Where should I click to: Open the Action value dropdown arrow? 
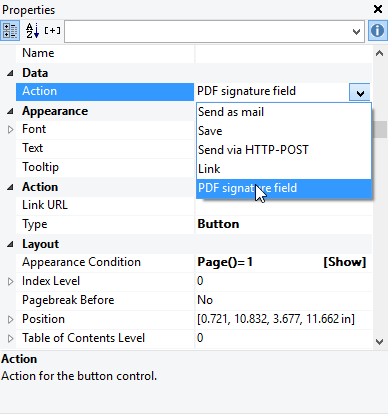360,92
